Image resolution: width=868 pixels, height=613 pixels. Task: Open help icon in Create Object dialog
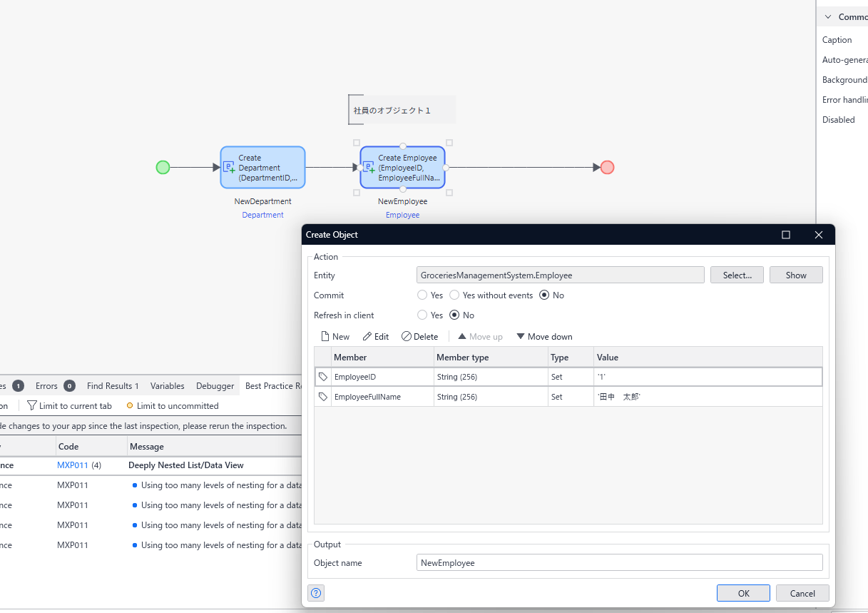click(x=316, y=593)
